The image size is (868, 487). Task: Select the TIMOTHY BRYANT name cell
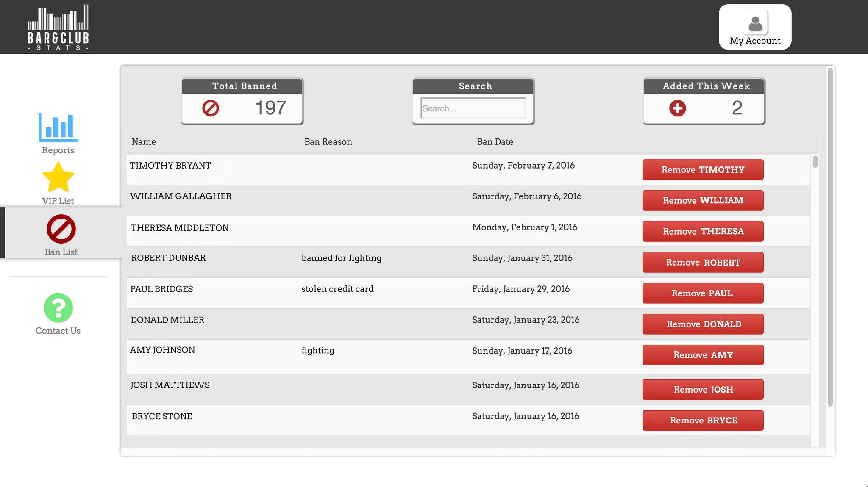[x=170, y=166]
